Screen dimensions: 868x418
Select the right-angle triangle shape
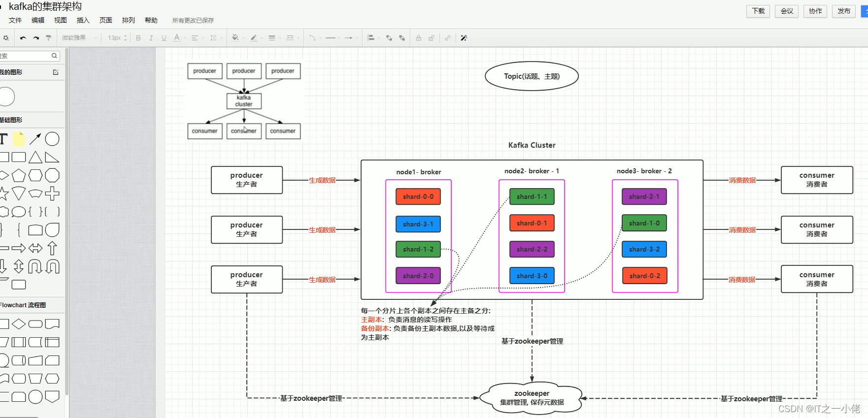[52, 158]
